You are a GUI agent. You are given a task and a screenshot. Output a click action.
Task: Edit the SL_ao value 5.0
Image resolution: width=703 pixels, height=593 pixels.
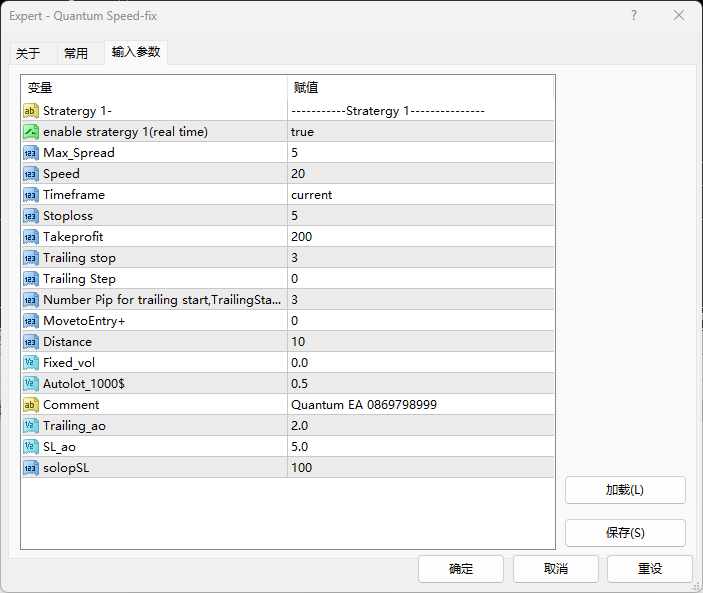pyautogui.click(x=421, y=447)
